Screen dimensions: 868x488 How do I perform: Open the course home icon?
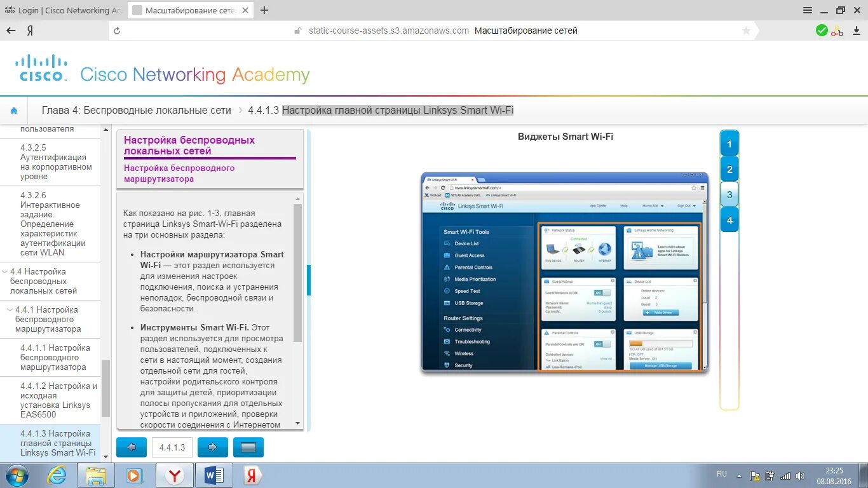pyautogui.click(x=14, y=111)
